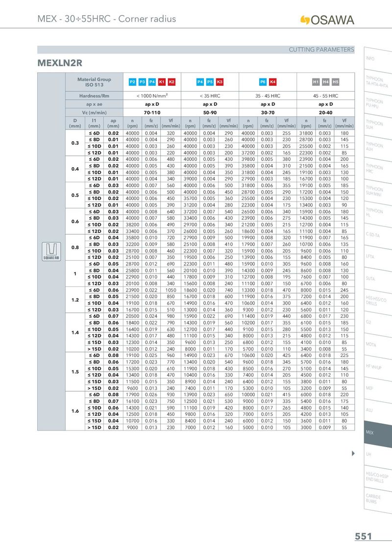Open the TYPHOON PU-HPU side tab
The image size is (392, 555).
(x=377, y=103)
